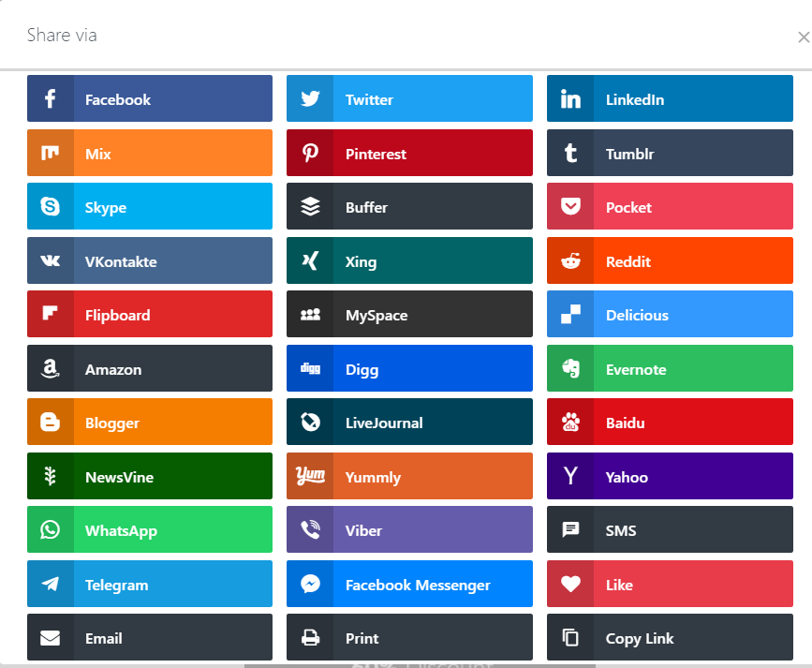Share via Facebook Messenger button

[x=409, y=584]
